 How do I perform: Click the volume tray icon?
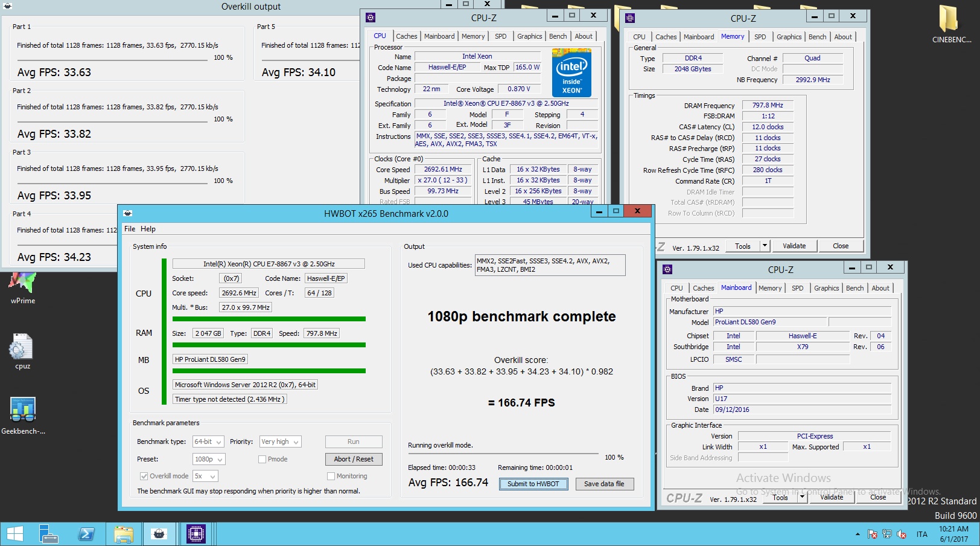point(902,534)
